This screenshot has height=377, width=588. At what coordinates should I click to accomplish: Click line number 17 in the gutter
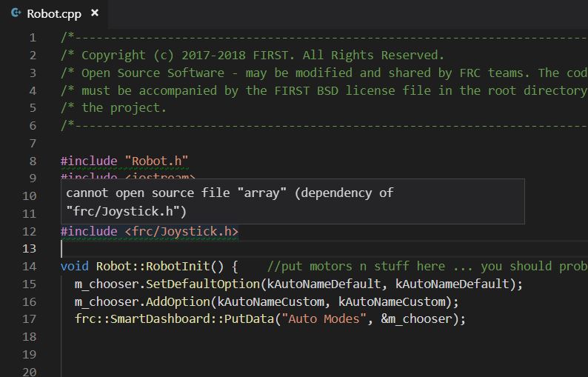coord(29,318)
